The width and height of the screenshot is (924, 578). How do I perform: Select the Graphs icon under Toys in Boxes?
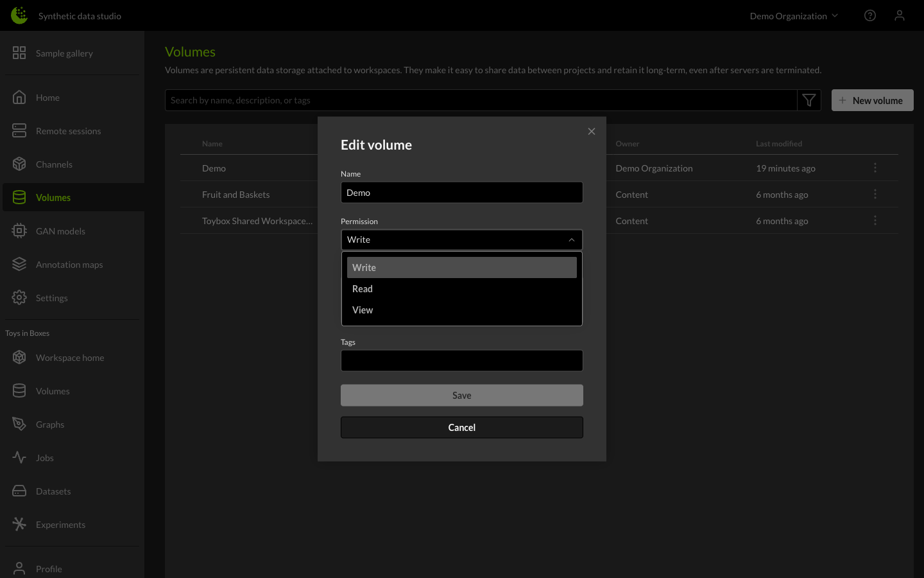point(19,424)
